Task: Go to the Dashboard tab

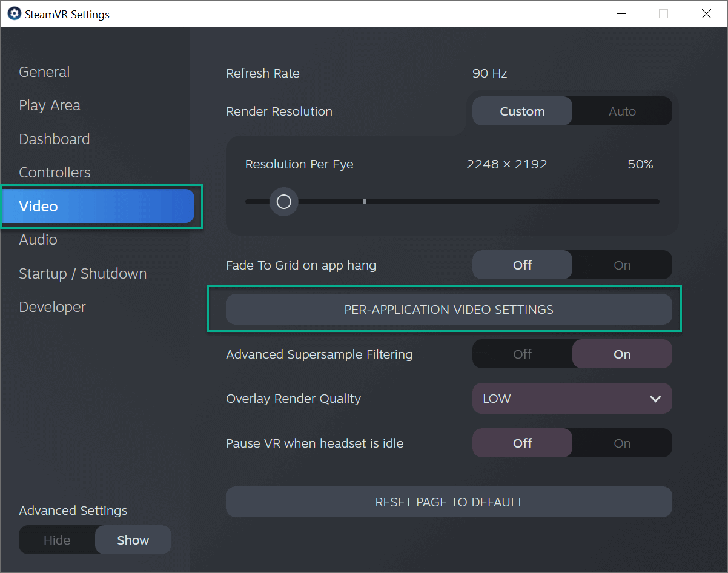Action: pos(55,139)
